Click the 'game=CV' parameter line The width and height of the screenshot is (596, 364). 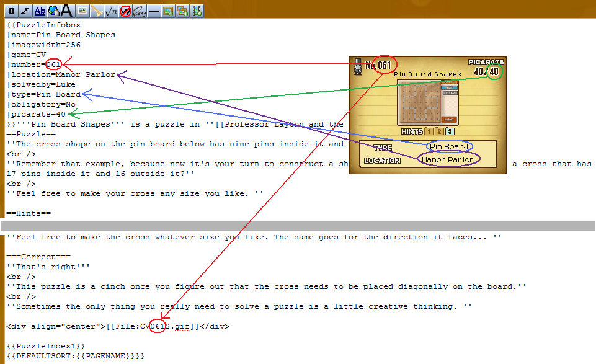tap(26, 55)
